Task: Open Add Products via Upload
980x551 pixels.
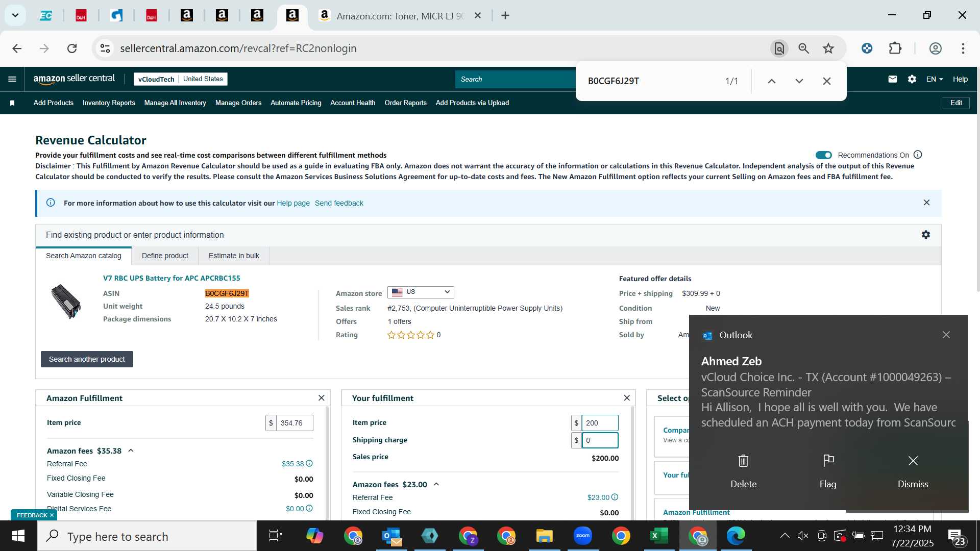Action: click(x=472, y=103)
